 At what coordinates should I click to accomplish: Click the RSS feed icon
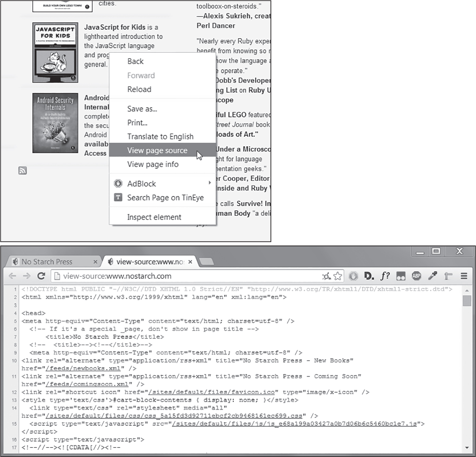pos(23,171)
